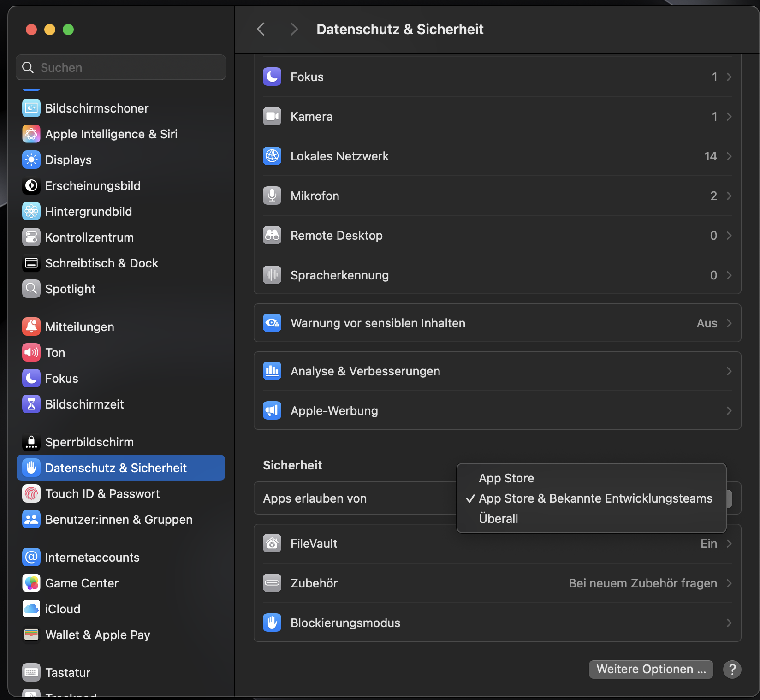
Task: Click the Mikrofon microphone icon
Action: (272, 196)
